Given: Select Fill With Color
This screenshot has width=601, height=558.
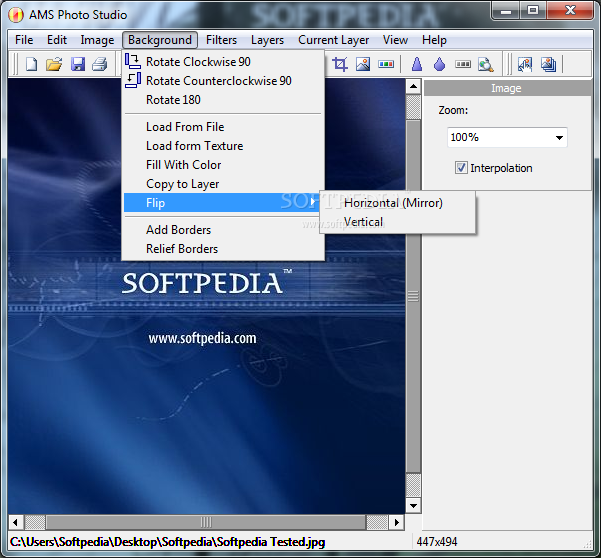Looking at the screenshot, I should pos(223,165).
